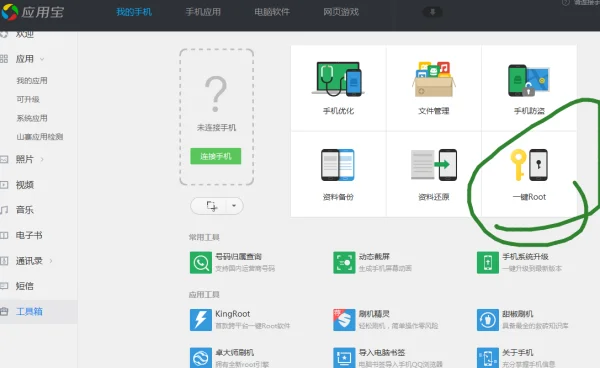Open the 文件管理 file management tile
Viewport: 600px width, 368px height.
[434, 88]
